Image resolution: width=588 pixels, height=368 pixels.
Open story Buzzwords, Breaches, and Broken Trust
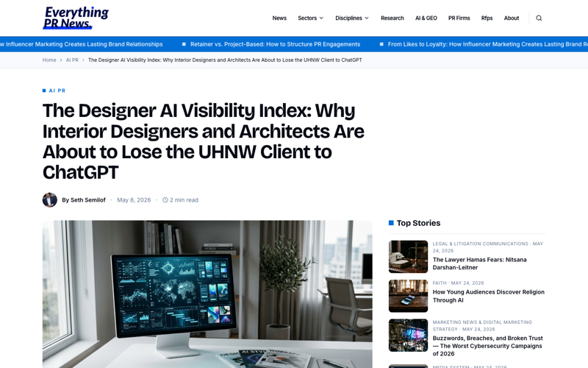(487, 346)
